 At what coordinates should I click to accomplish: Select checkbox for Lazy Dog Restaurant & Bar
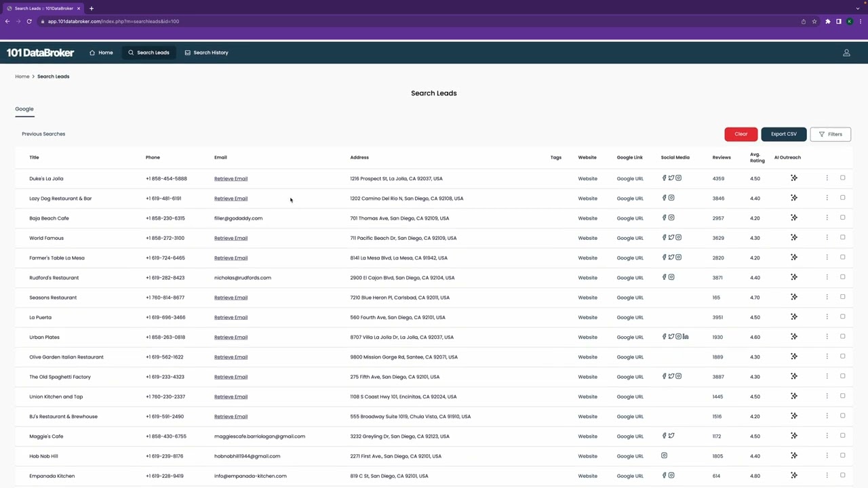pyautogui.click(x=843, y=197)
